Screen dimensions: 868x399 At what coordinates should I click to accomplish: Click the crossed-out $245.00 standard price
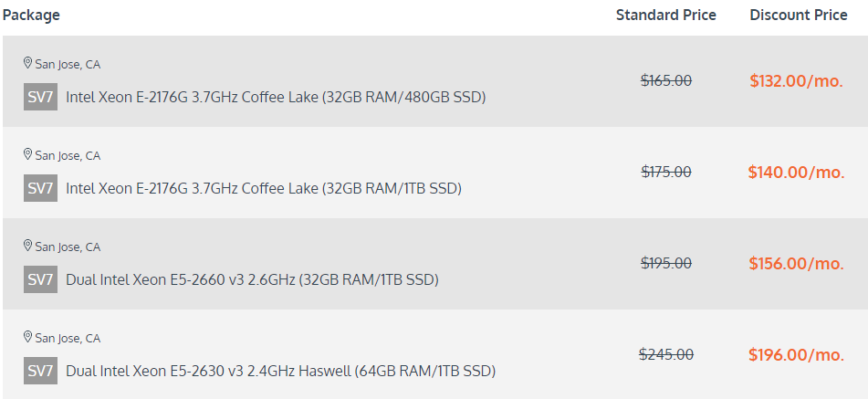pos(666,354)
